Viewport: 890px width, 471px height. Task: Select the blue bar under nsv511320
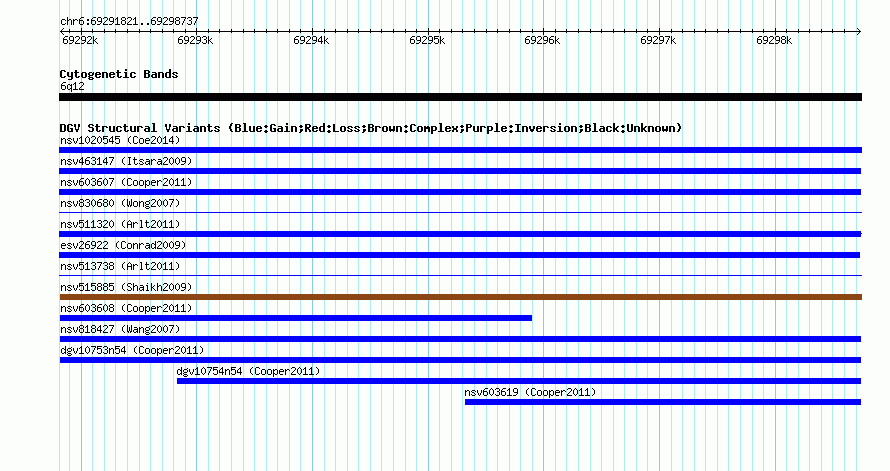pos(460,234)
